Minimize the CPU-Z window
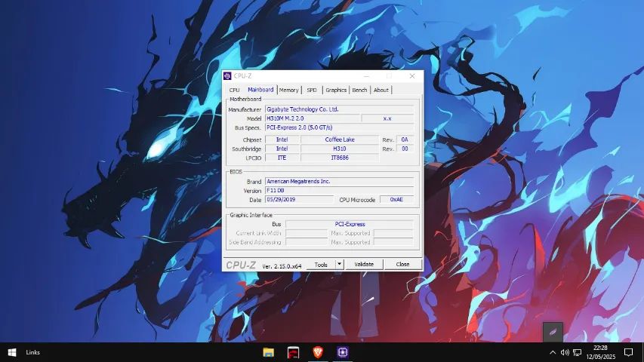 pyautogui.click(x=366, y=76)
